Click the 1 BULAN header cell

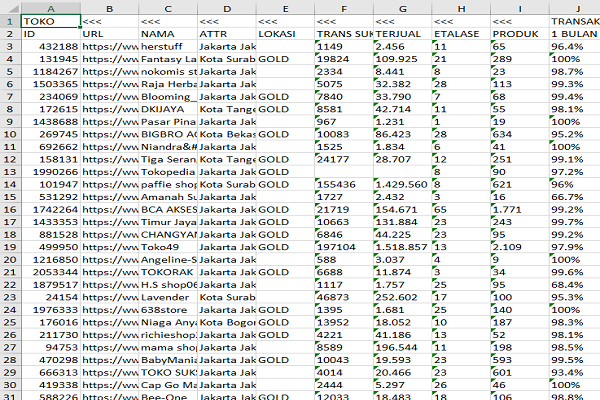click(x=574, y=34)
